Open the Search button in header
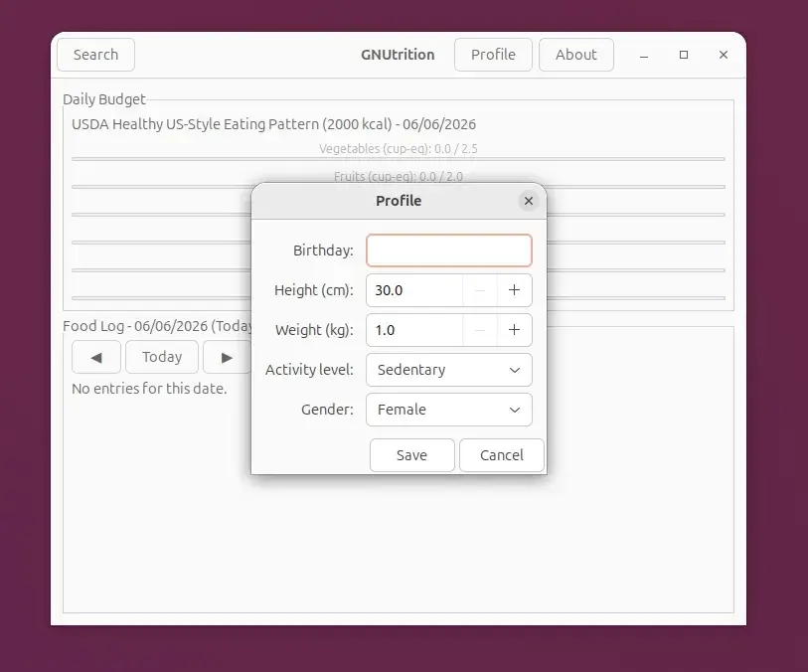 tap(95, 55)
